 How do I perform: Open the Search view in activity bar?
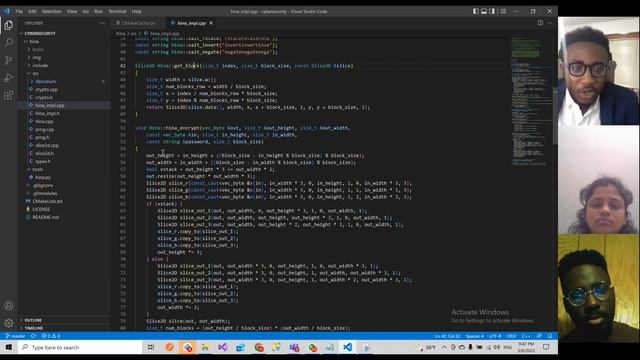(x=9, y=42)
